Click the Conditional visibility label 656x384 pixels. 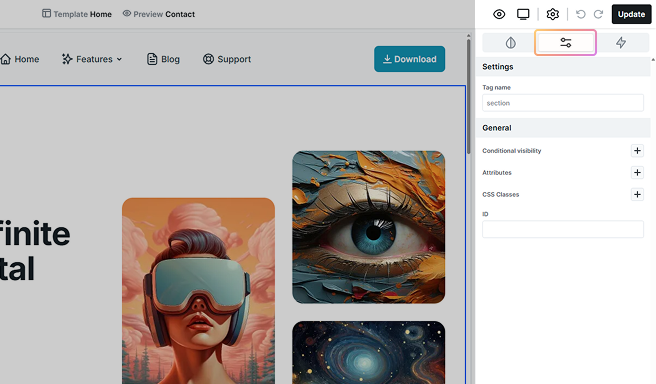click(x=512, y=151)
